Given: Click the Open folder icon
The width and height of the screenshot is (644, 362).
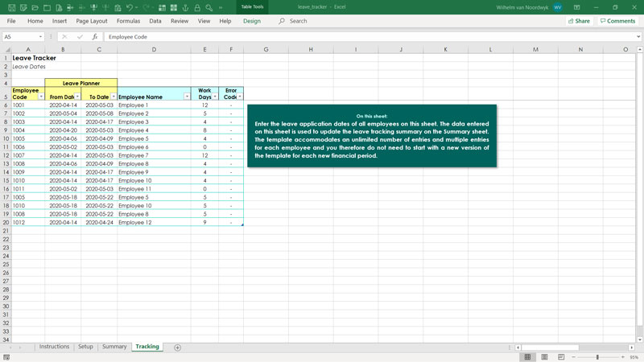Looking at the screenshot, I should pos(35,8).
